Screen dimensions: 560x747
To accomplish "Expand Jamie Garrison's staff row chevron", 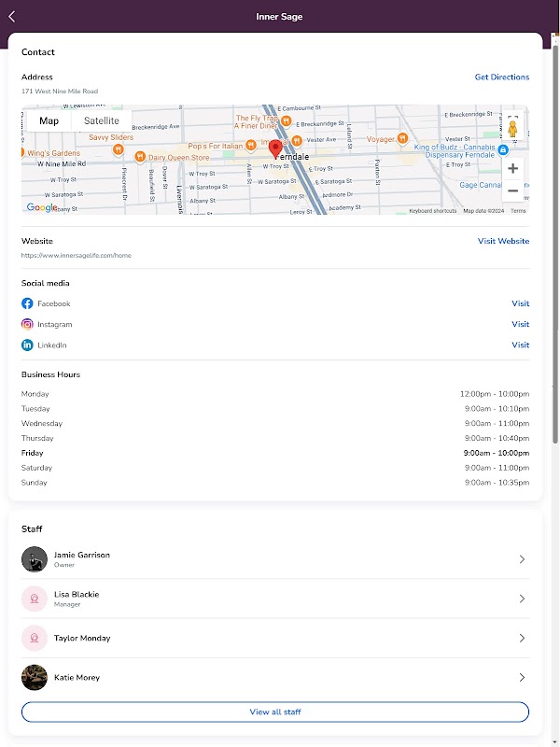I will coord(522,559).
